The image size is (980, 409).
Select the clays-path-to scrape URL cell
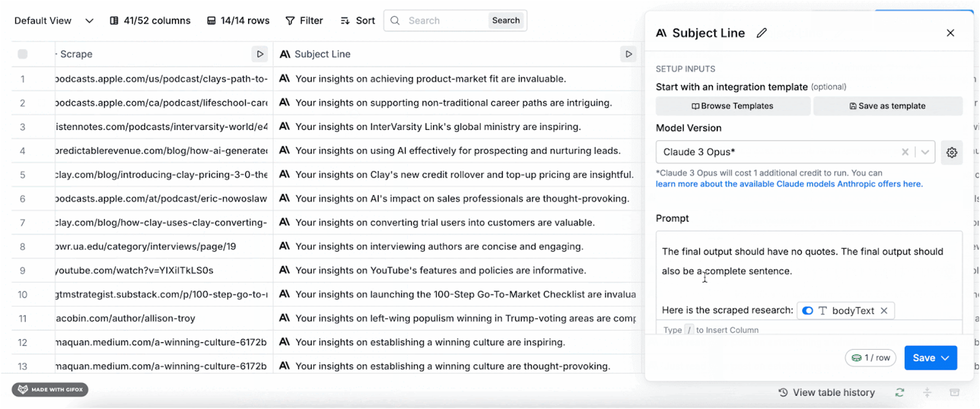pyautogui.click(x=164, y=79)
